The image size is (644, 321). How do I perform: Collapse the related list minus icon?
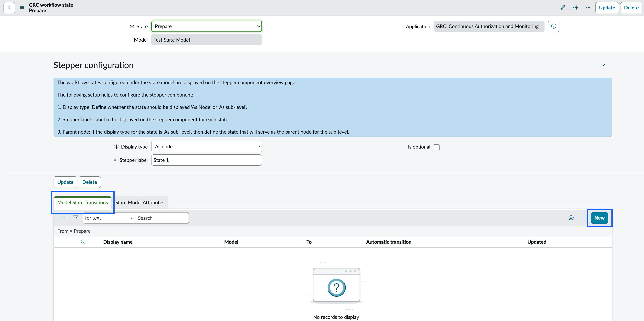tap(584, 218)
